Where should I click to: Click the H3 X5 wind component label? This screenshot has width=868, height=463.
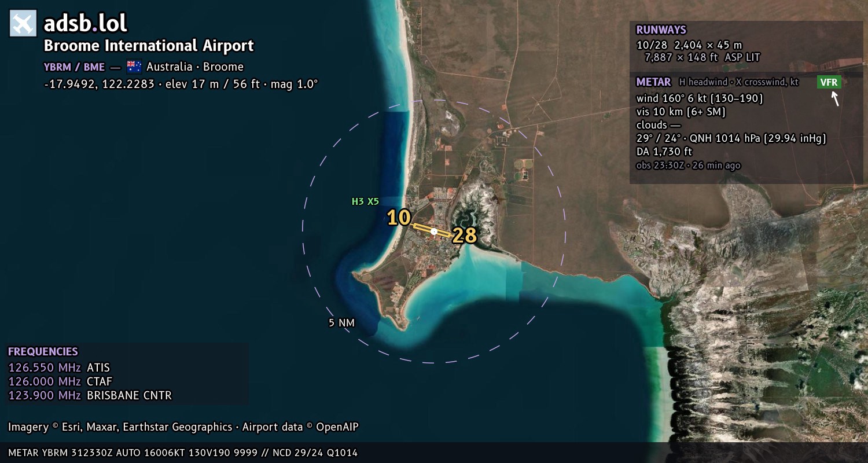coord(365,201)
